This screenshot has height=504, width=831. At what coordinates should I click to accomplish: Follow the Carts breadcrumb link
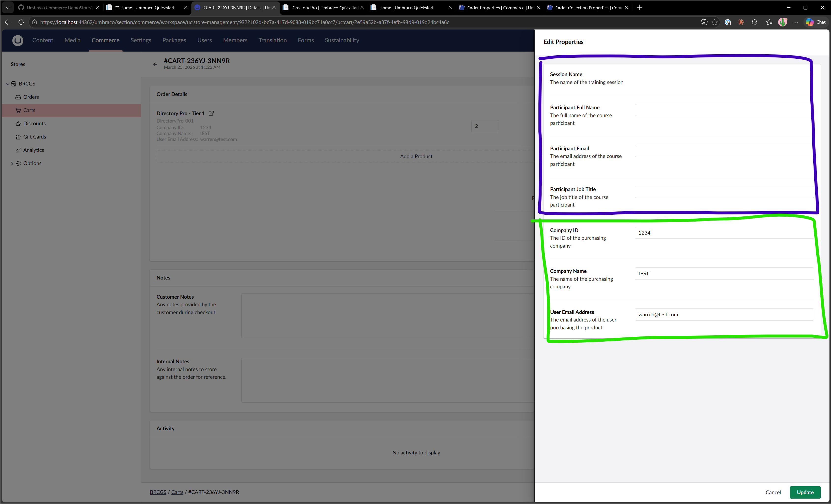pos(177,492)
